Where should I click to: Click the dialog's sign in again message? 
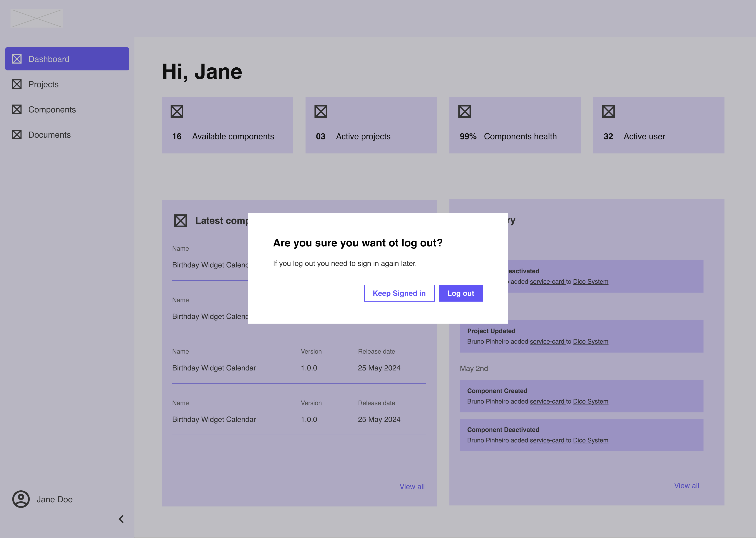tap(345, 263)
